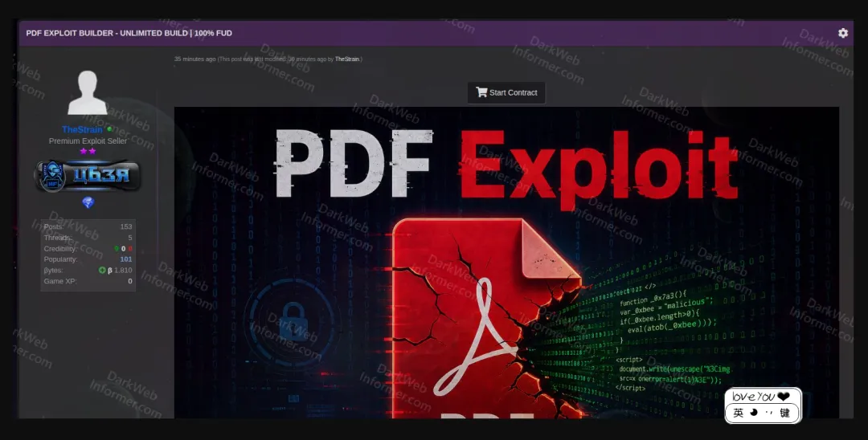
Task: Click the PDF Exploit banner image
Action: [506, 263]
